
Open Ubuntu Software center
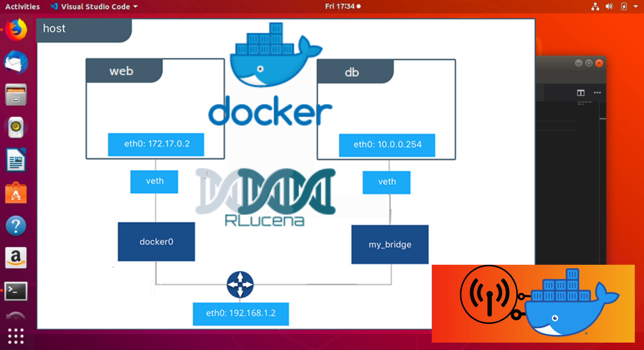[16, 192]
